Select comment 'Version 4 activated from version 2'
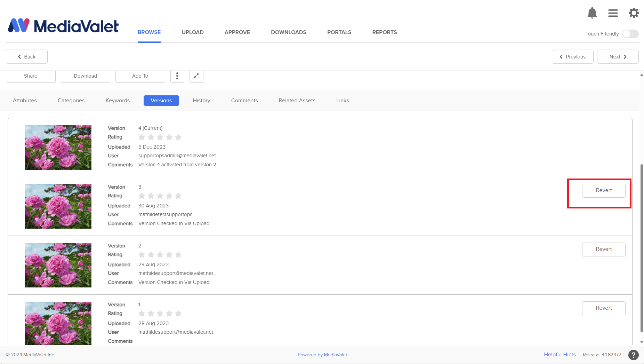The height and width of the screenshot is (364, 644). (x=177, y=165)
